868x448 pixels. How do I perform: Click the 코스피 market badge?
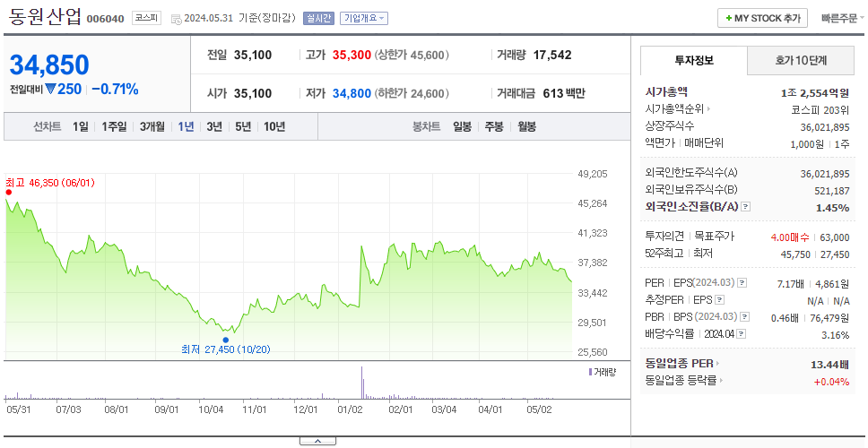tap(146, 18)
